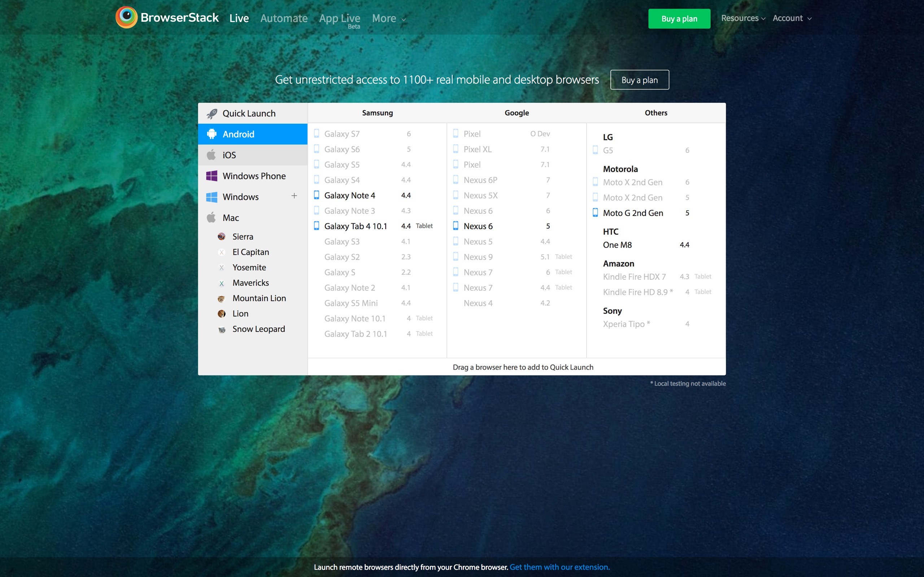Click phone icon beside Galaxy Note 4

coord(317,195)
